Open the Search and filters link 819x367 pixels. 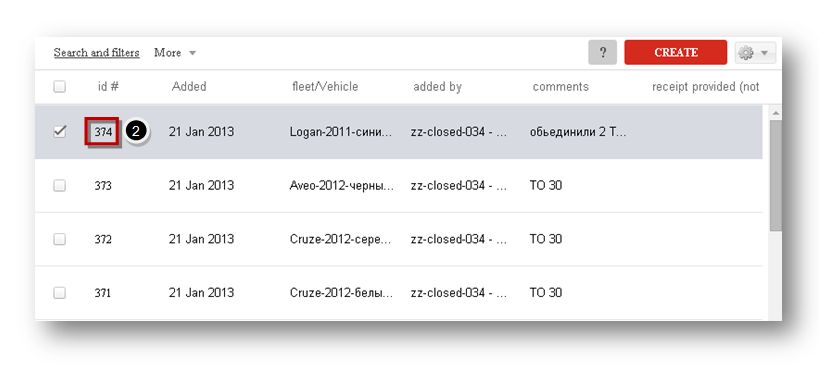point(97,53)
